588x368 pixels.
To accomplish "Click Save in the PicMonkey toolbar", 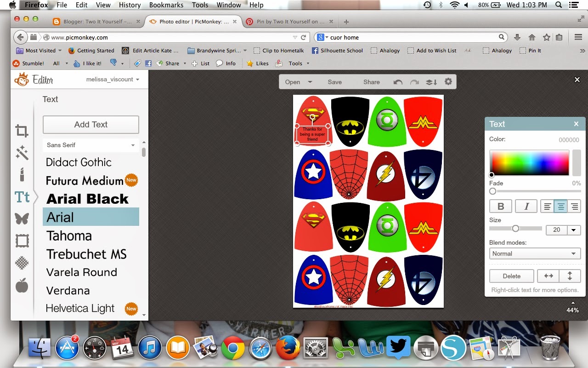I will [x=334, y=82].
